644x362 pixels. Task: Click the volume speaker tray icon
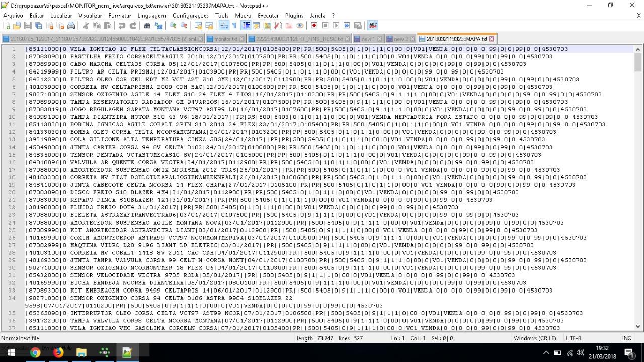581,353
